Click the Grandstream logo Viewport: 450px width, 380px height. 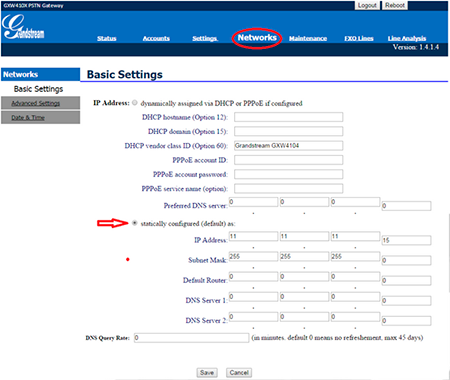tap(23, 27)
